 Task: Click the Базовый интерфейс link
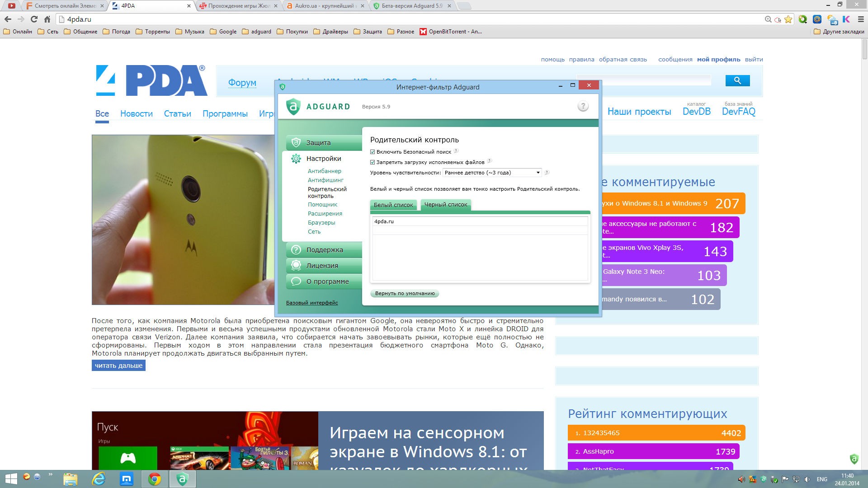click(312, 303)
